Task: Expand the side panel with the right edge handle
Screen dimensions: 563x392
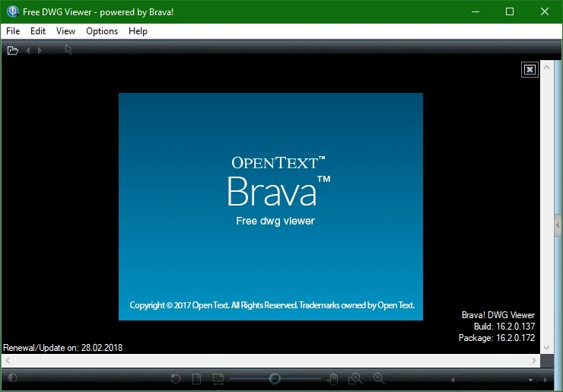Action: (x=558, y=225)
